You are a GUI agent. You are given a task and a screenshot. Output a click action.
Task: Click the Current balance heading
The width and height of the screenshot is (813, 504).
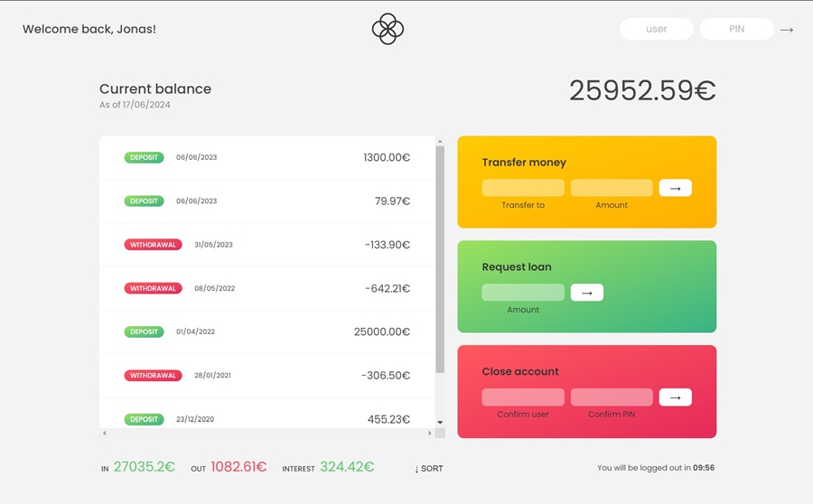[x=155, y=89]
